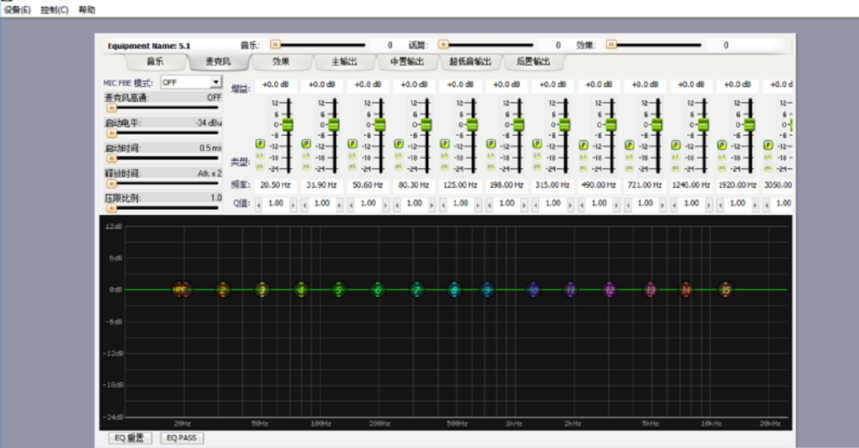Click the gain field of the 20.50 Hz band

tap(276, 85)
